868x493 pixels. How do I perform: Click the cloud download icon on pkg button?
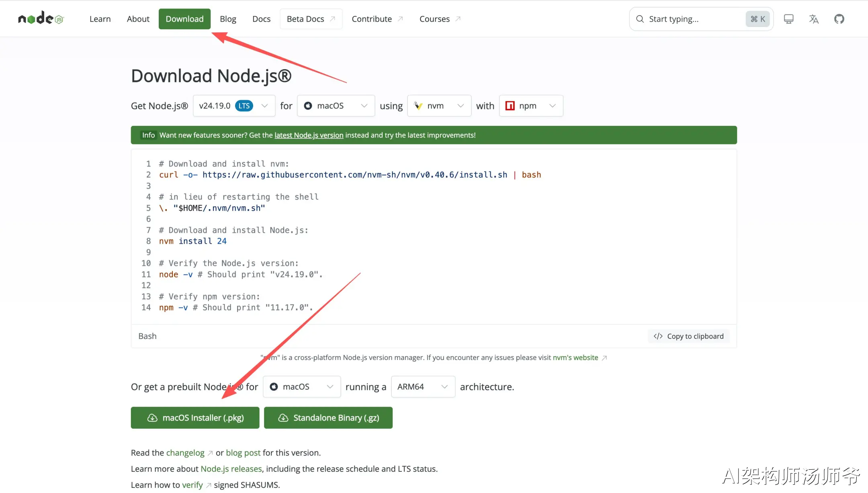coord(152,418)
